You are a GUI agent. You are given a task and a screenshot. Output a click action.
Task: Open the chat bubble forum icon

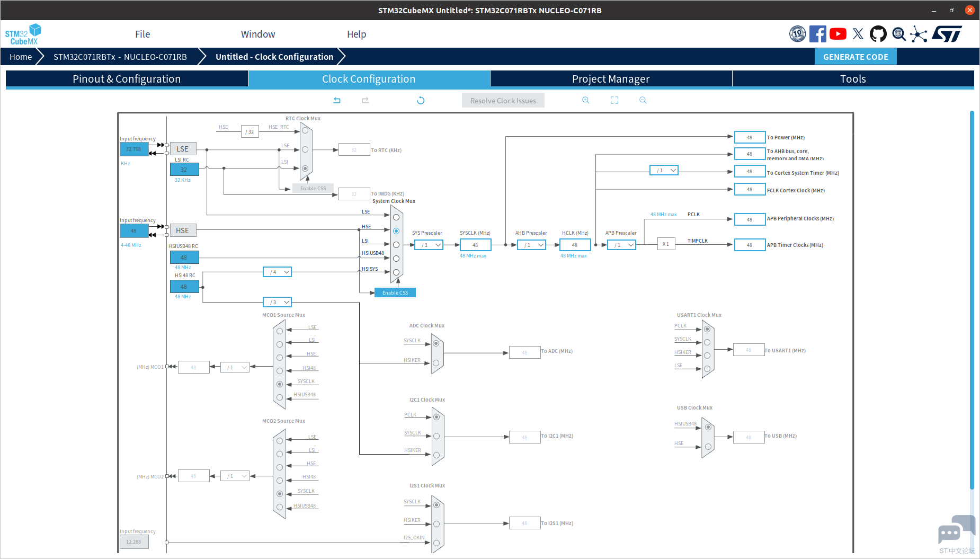point(956,530)
